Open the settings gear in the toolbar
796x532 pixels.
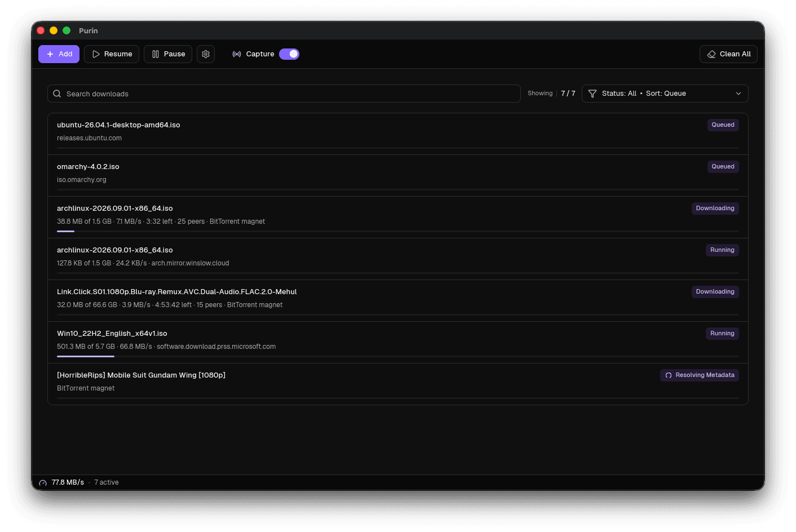[206, 54]
